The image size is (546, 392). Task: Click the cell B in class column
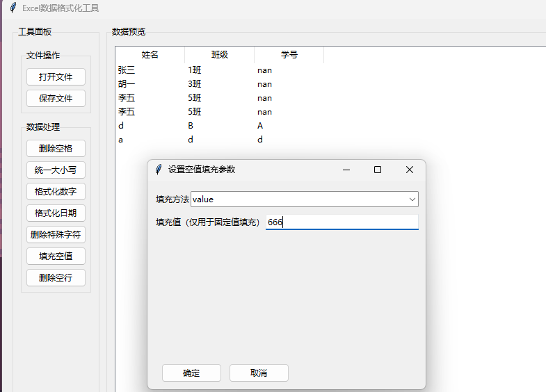[x=191, y=126]
